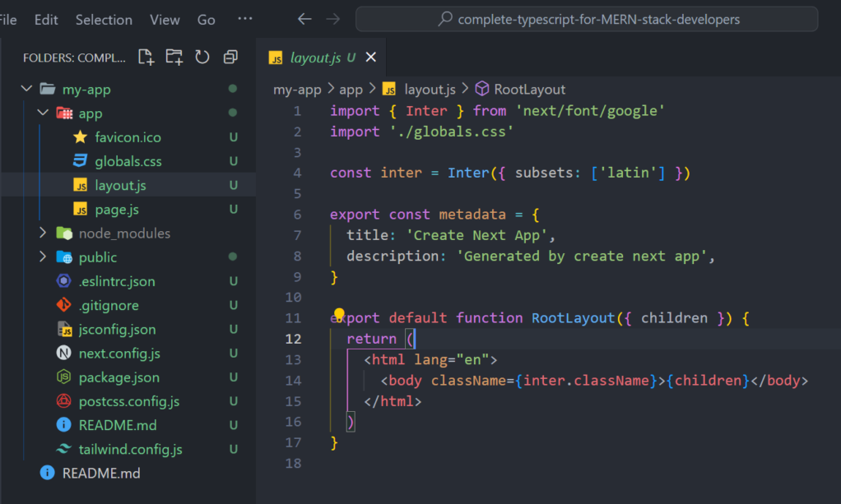Collapse the app folder
This screenshot has width=841, height=504.
tap(43, 113)
